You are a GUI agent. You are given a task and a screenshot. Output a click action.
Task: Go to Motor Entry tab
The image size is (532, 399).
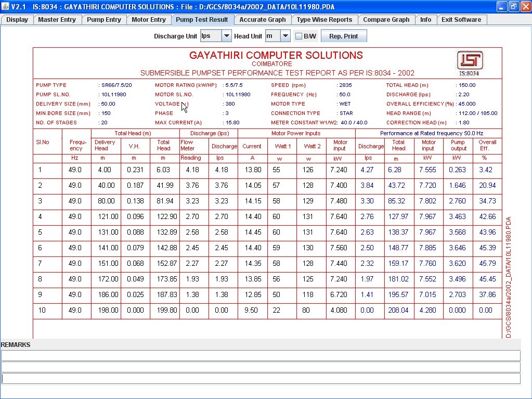(x=149, y=20)
